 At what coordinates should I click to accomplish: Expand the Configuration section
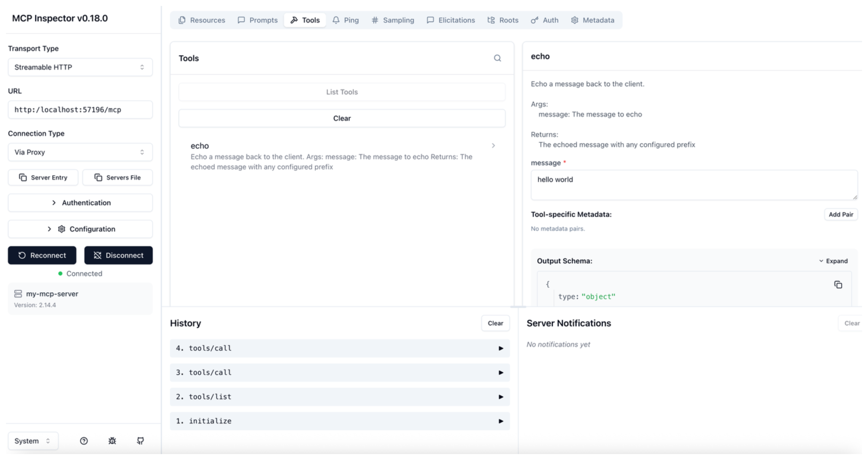tap(80, 229)
